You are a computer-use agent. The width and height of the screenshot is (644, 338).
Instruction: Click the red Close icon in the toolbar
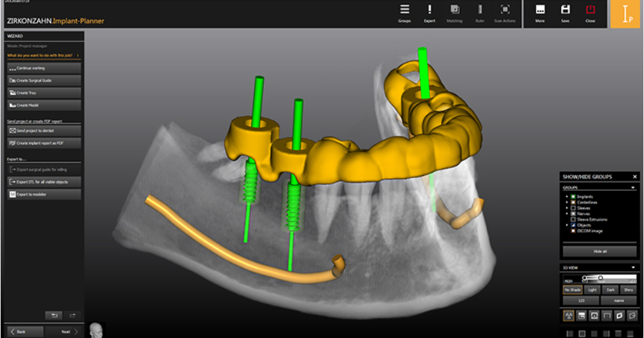coord(590,10)
